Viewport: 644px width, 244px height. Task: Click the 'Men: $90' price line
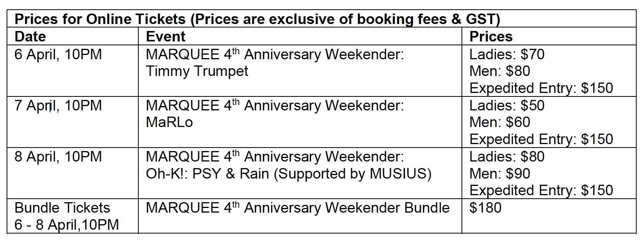point(499,174)
